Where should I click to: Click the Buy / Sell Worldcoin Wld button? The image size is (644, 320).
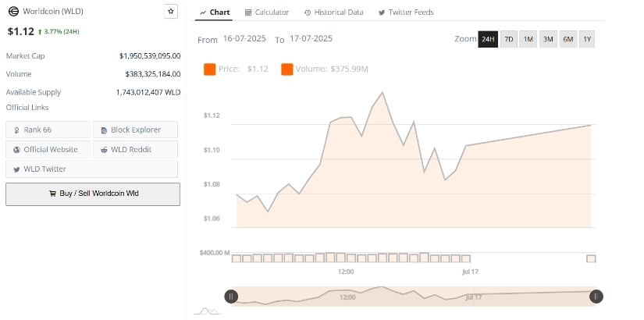93,194
